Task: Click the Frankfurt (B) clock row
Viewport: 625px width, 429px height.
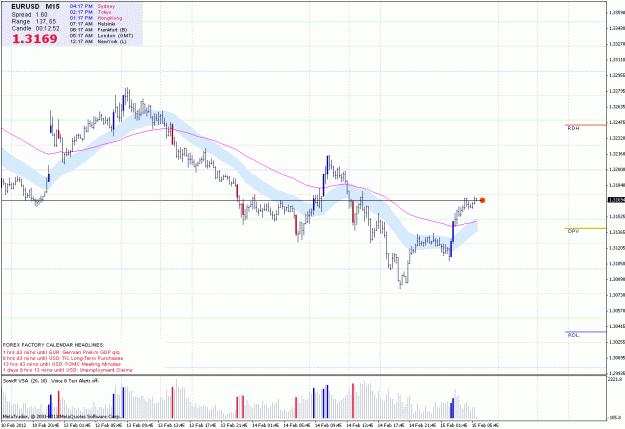Action: pos(98,30)
